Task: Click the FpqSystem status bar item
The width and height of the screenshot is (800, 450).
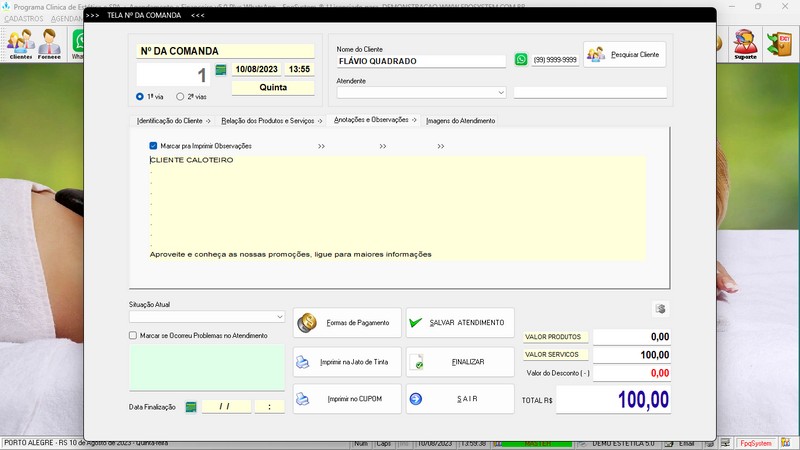Action: click(x=756, y=443)
